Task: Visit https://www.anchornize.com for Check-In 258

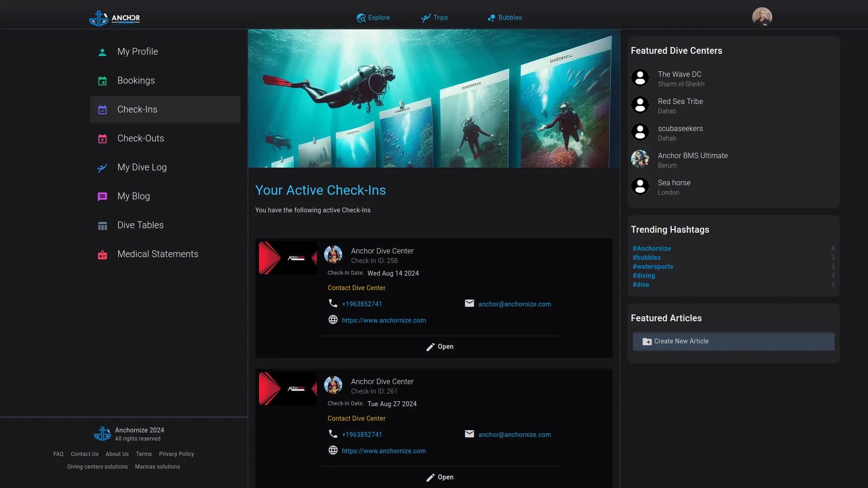Action: pos(383,320)
